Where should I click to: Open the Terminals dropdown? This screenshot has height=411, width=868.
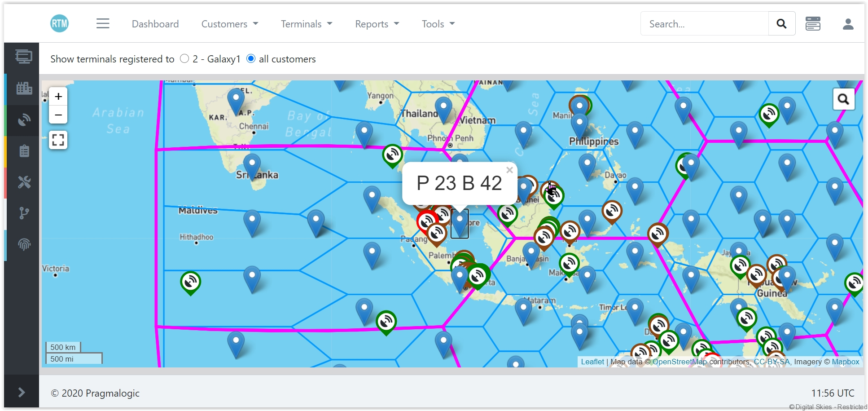click(306, 24)
